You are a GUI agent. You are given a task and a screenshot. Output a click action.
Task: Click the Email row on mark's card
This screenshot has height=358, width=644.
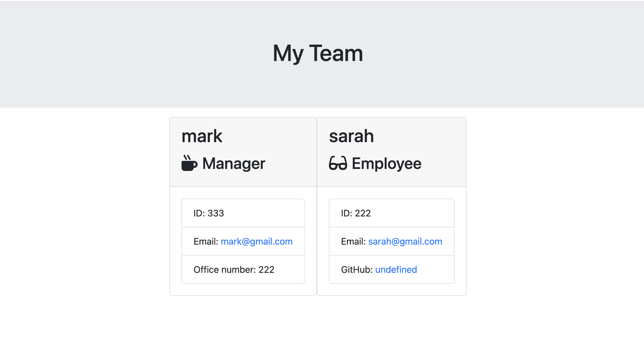coord(243,241)
